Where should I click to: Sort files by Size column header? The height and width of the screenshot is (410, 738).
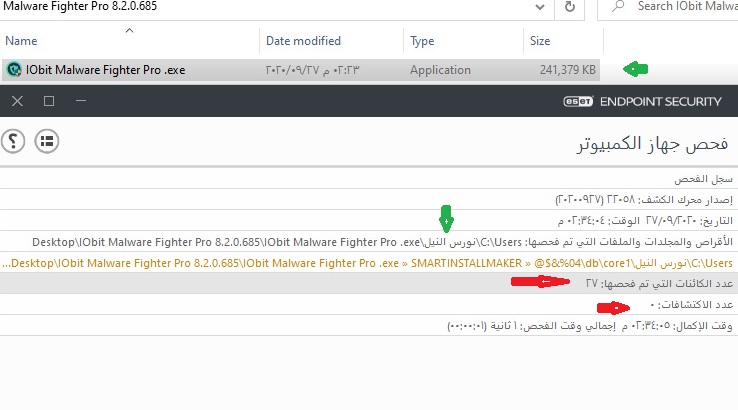coord(540,41)
